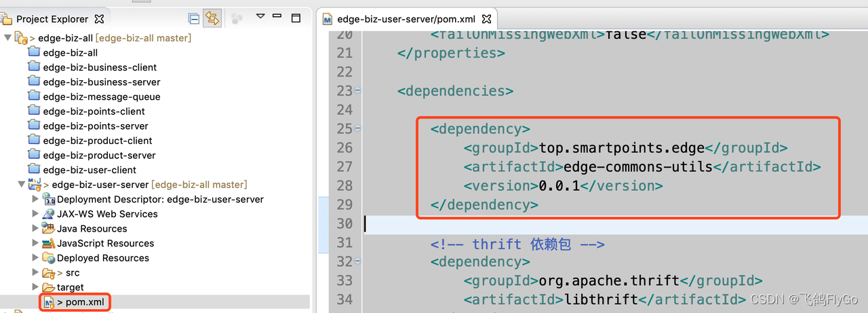Viewport: 868px width, 313px height.
Task: Expand the Deployment Descriptor node
Action: point(36,199)
